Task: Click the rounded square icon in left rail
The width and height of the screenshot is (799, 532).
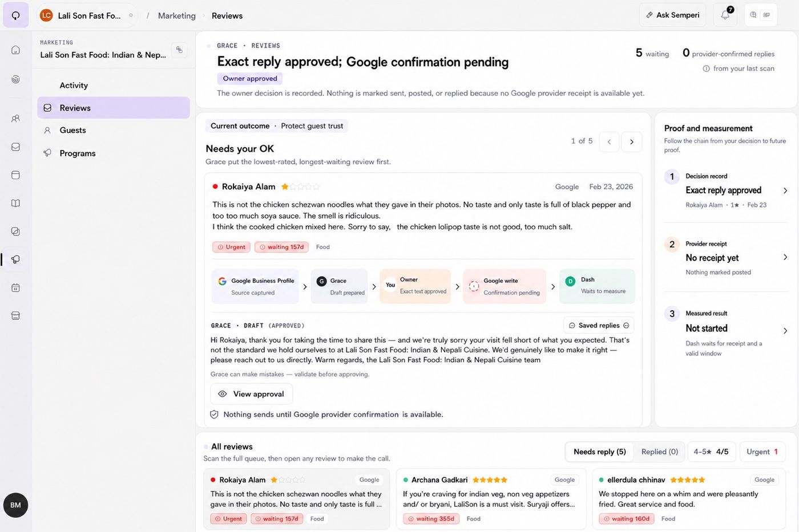Action: (x=15, y=175)
